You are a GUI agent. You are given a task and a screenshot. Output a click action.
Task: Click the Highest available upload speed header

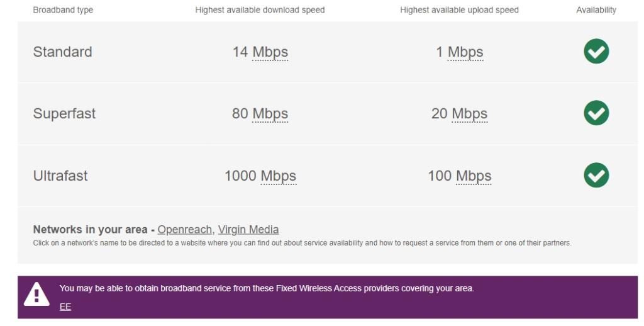[x=459, y=10]
